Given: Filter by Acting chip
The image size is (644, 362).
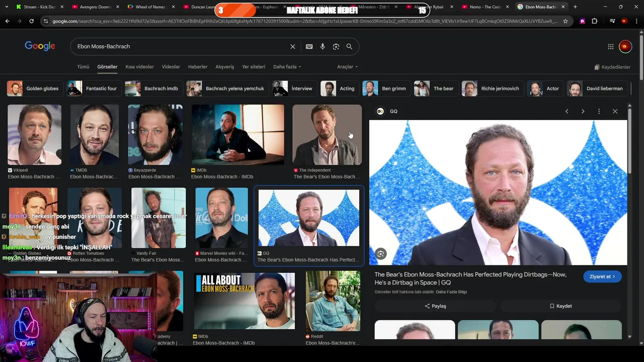Looking at the screenshot, I should pos(339,88).
